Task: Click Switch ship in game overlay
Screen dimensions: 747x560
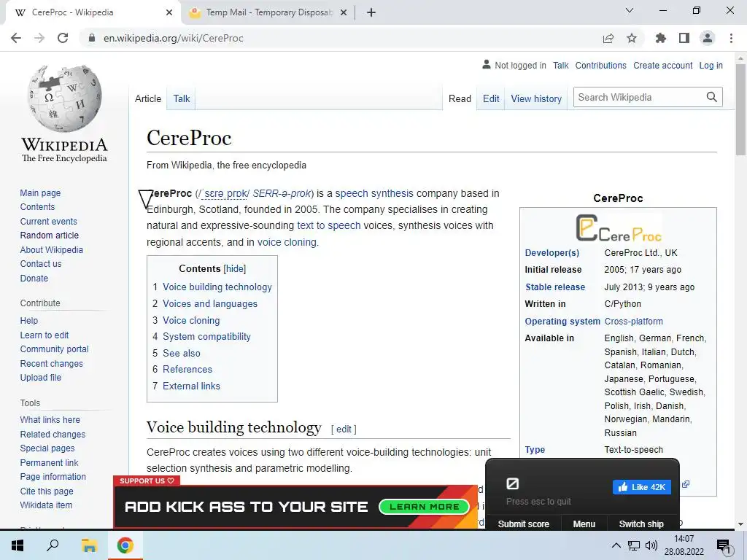Action: (x=641, y=524)
